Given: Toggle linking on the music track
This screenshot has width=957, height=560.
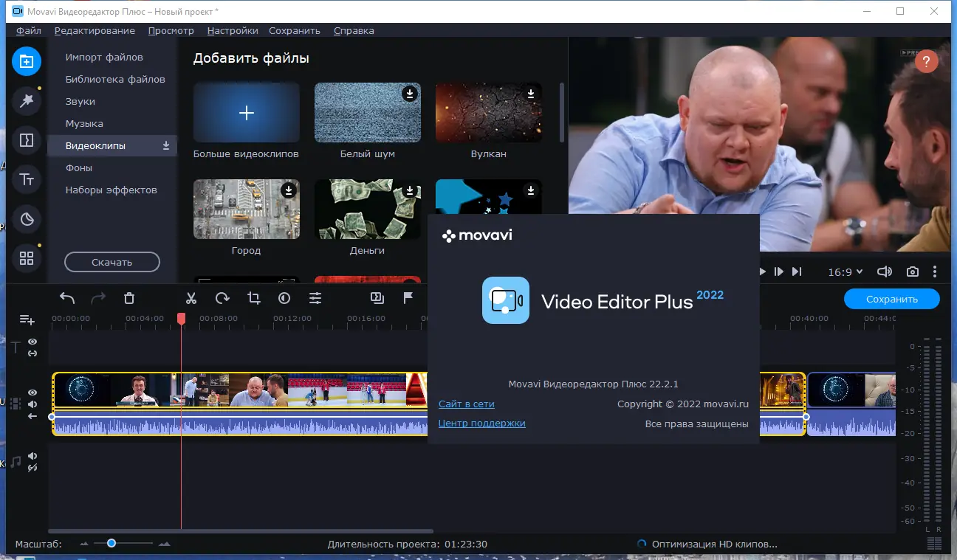Looking at the screenshot, I should pos(32,468).
